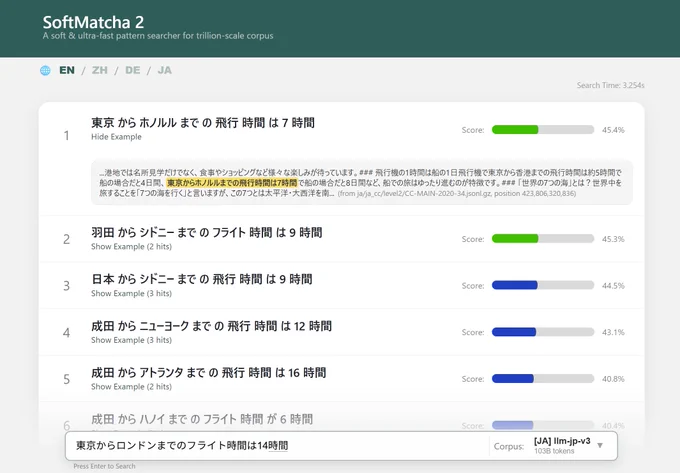Image resolution: width=680 pixels, height=473 pixels.
Task: Select result text 東京 から ホノルル まで
Action: pyautogui.click(x=145, y=123)
